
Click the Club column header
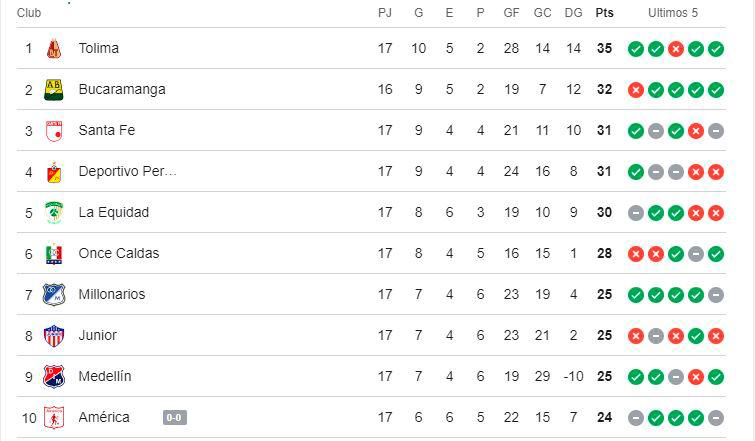[29, 13]
